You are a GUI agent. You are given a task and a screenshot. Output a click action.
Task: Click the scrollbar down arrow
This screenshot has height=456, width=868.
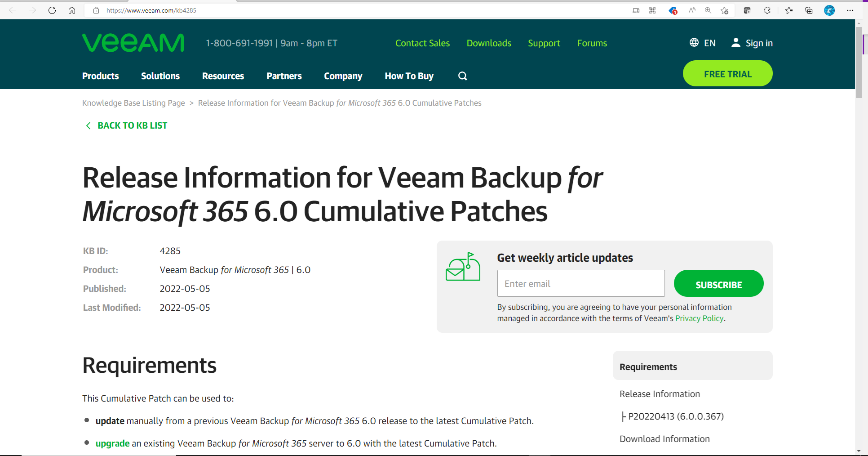pos(859,451)
